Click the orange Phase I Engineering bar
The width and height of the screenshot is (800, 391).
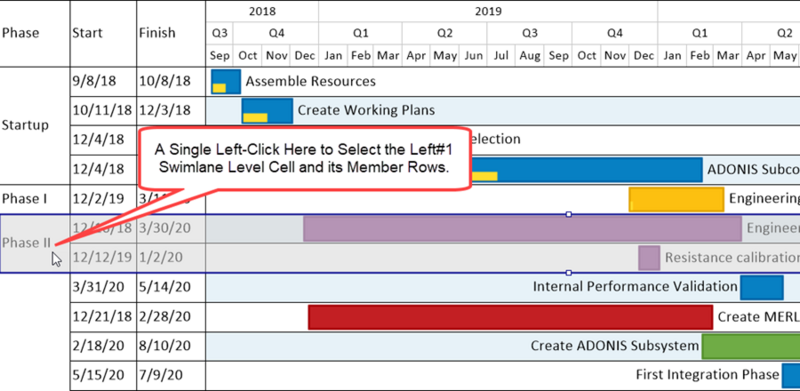coord(677,199)
